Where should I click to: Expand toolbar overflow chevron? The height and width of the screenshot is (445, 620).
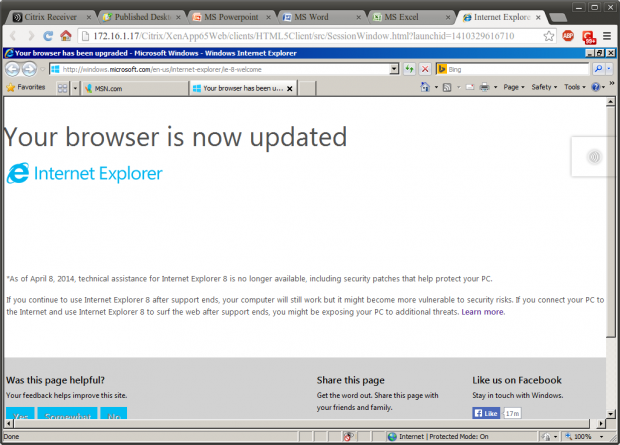point(612,83)
